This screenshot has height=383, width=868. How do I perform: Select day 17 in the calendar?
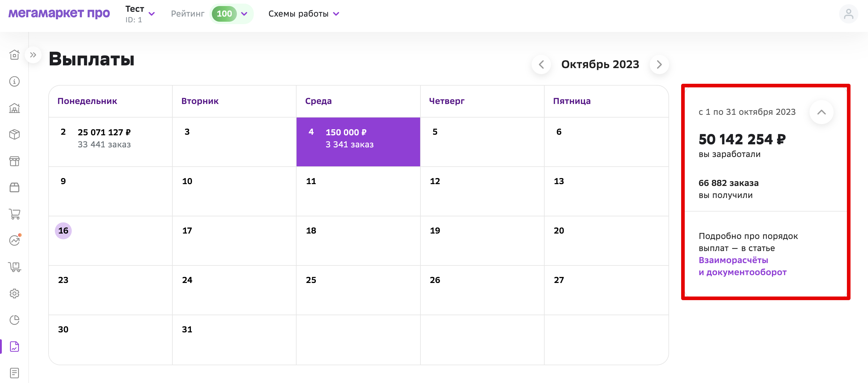[x=234, y=241]
